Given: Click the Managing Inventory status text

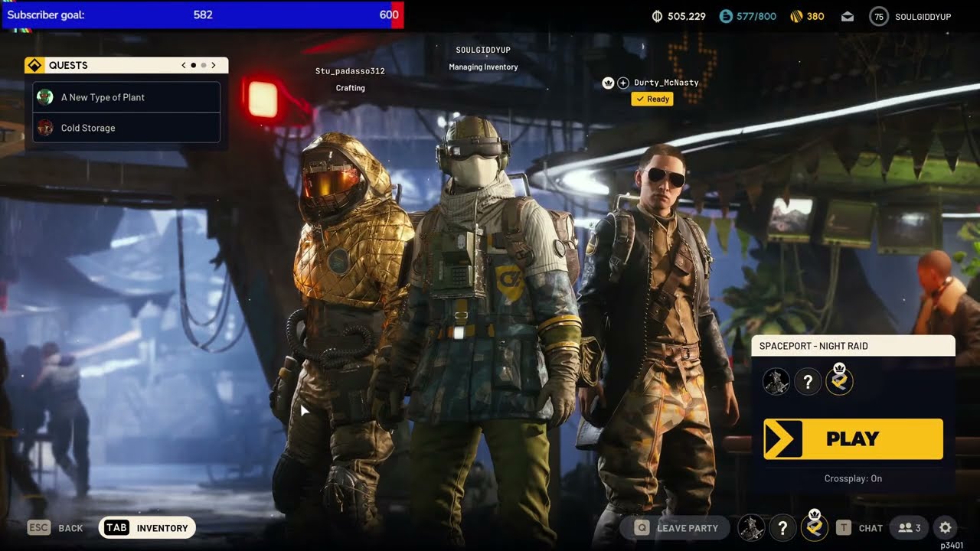Looking at the screenshot, I should pyautogui.click(x=483, y=67).
